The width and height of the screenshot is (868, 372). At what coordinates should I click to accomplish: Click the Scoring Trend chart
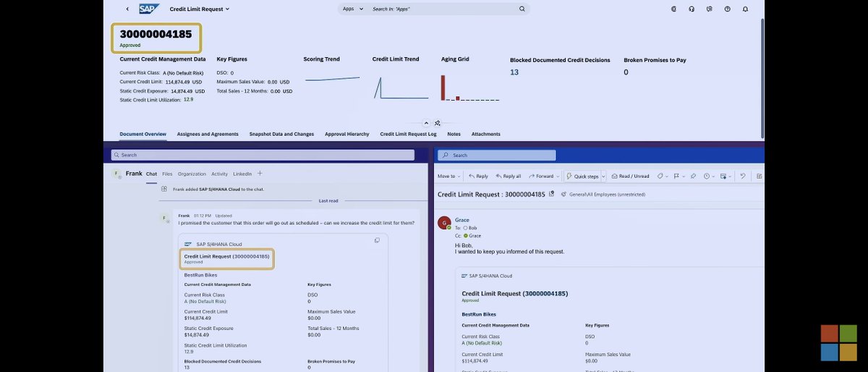(332, 78)
